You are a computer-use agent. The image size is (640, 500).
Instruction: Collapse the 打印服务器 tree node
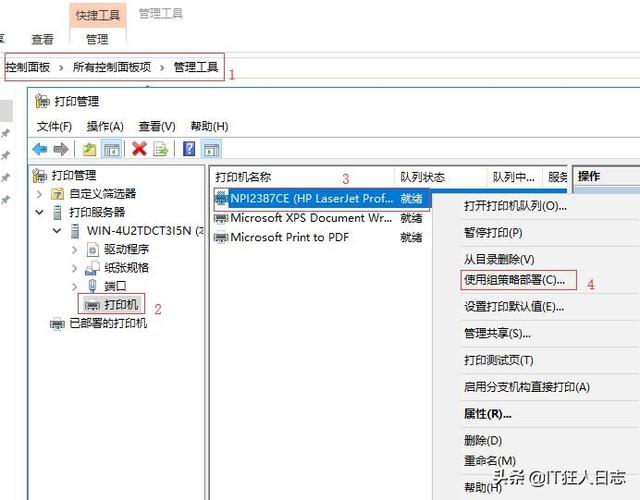pyautogui.click(x=40, y=212)
